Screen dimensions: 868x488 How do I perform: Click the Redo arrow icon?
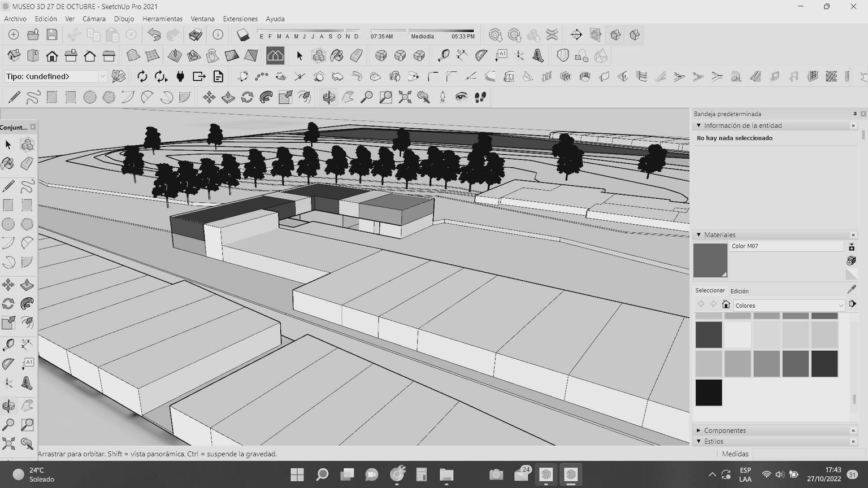tap(172, 35)
